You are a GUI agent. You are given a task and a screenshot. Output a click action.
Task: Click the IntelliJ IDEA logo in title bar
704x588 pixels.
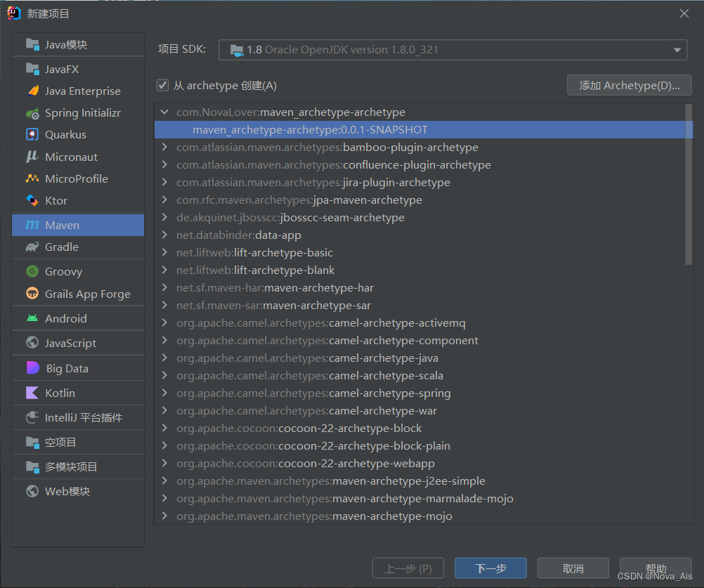click(x=14, y=13)
